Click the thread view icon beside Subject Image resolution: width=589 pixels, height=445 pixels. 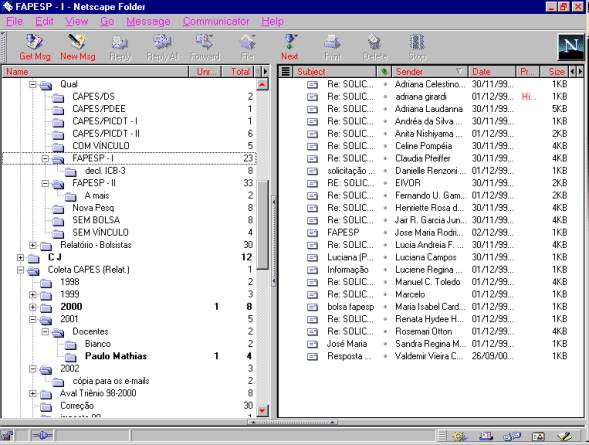click(285, 71)
